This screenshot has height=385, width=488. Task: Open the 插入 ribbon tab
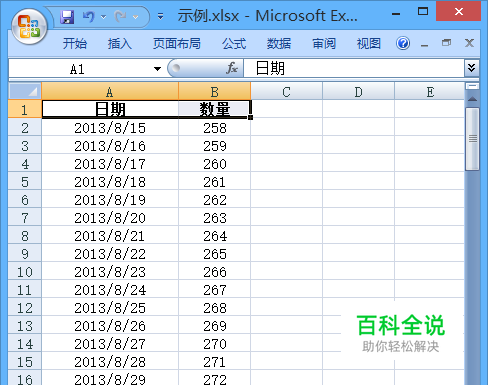point(119,43)
